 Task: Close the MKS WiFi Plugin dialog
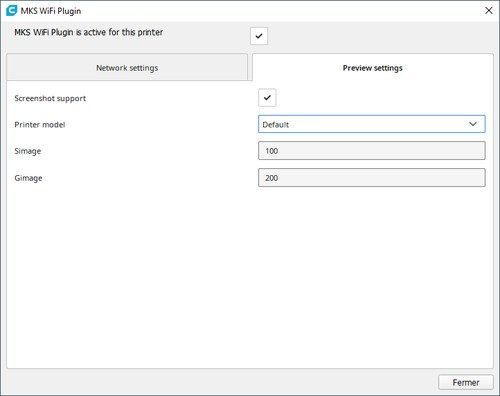[489, 11]
